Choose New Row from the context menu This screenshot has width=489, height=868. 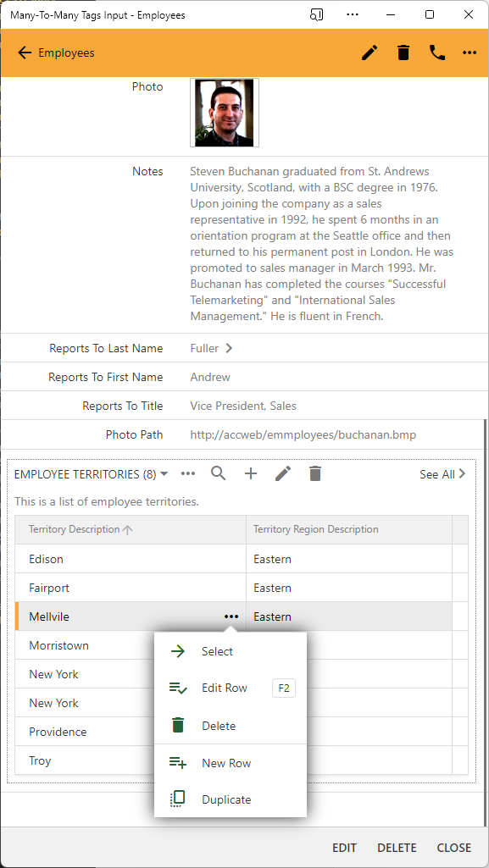click(x=227, y=762)
